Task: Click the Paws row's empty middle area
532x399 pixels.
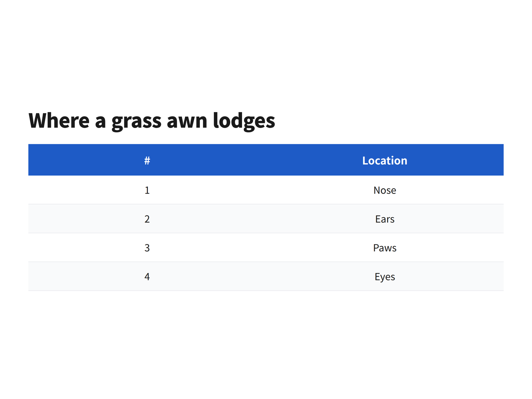Action: (266, 248)
